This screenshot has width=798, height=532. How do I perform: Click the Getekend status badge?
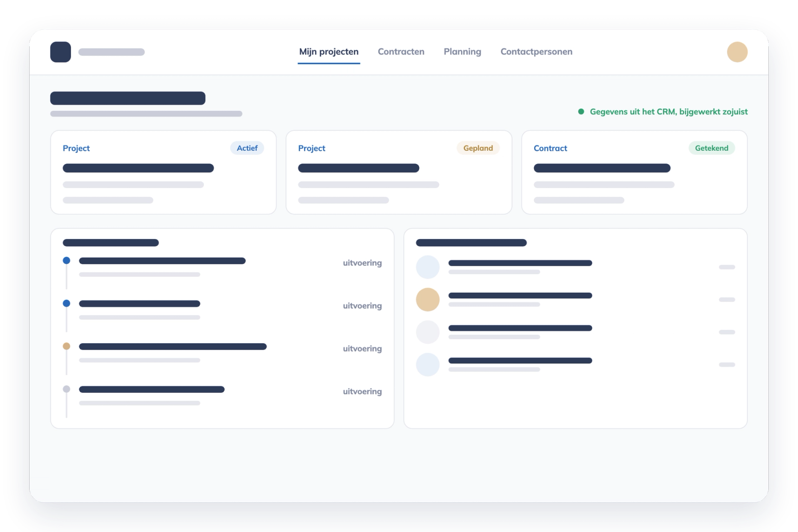tap(711, 148)
